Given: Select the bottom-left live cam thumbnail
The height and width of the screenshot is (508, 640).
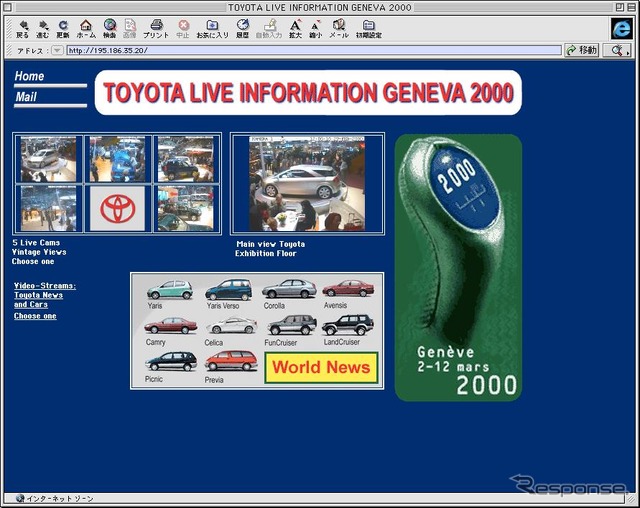Looking at the screenshot, I should [x=49, y=209].
